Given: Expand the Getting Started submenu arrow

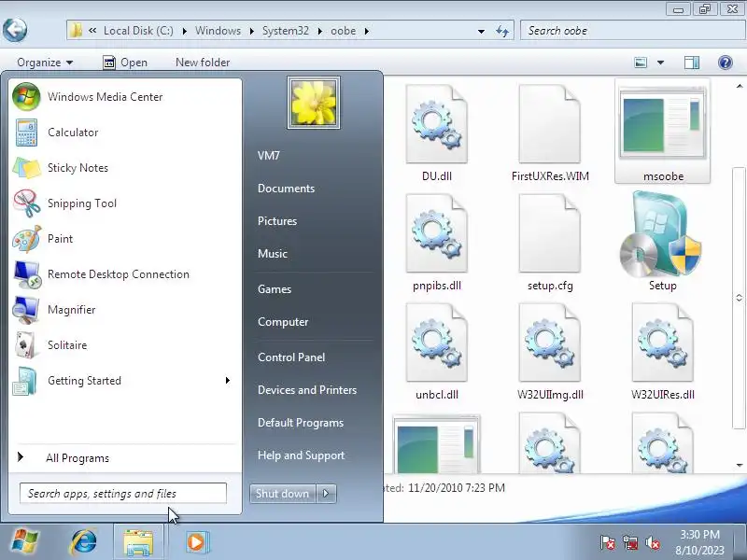Looking at the screenshot, I should coord(228,381).
